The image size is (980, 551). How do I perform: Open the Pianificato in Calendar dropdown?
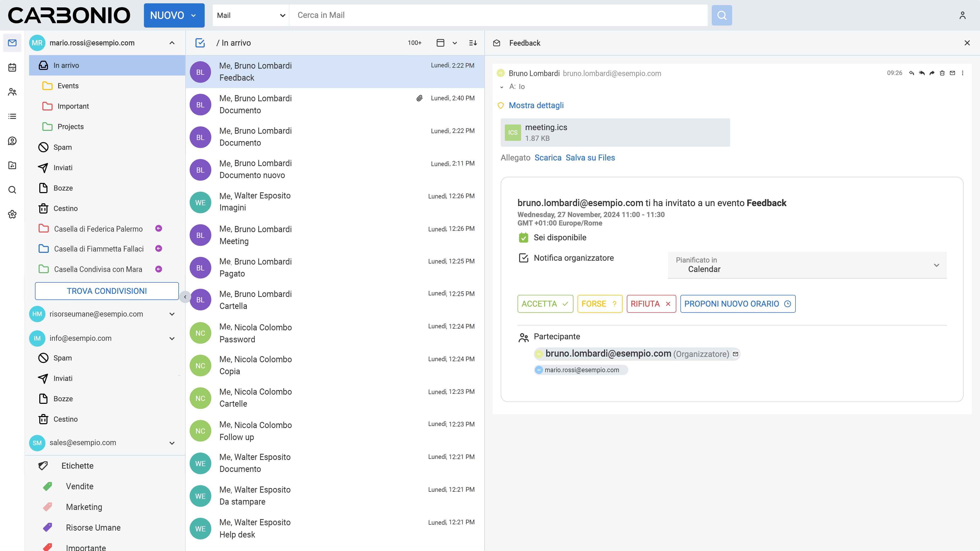pos(806,265)
